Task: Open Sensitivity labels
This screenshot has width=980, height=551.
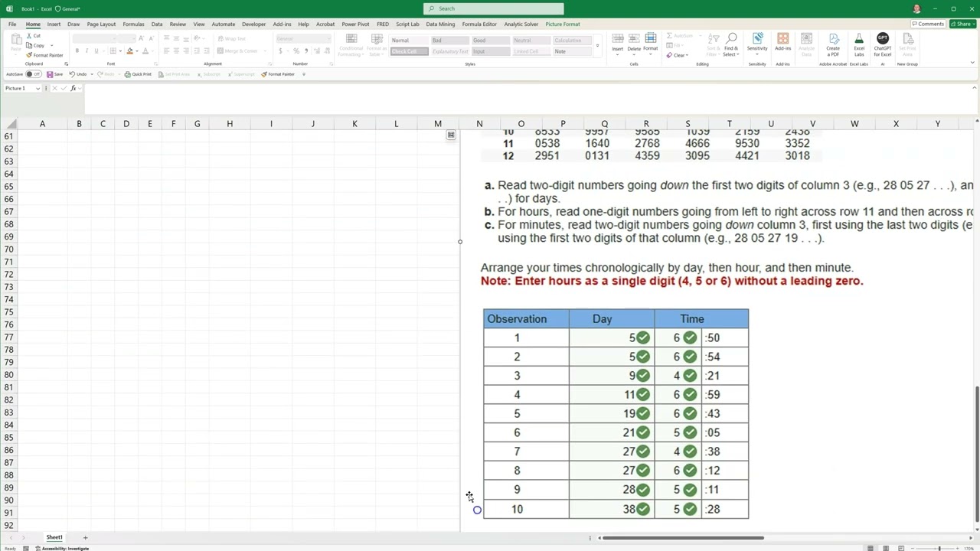Action: [757, 44]
